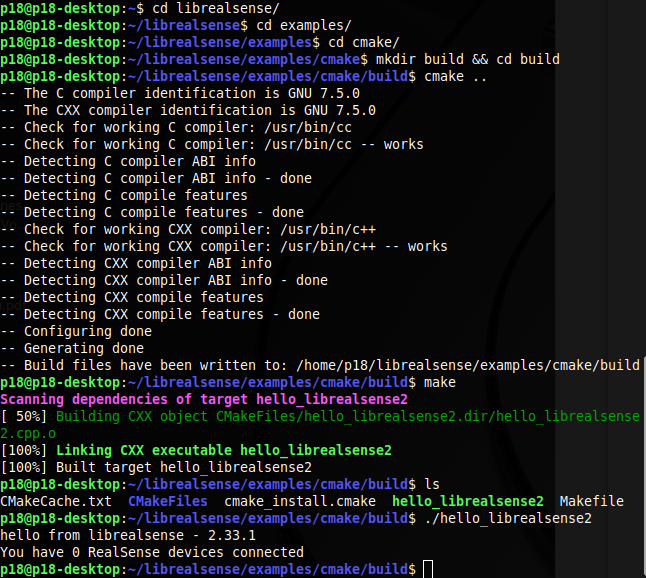Click the green hello_librealsense2 executable in ls output

[468, 501]
